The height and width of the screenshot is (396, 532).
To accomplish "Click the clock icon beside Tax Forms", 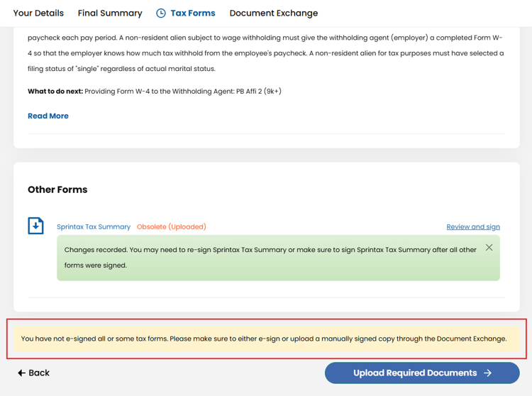I will click(x=161, y=13).
